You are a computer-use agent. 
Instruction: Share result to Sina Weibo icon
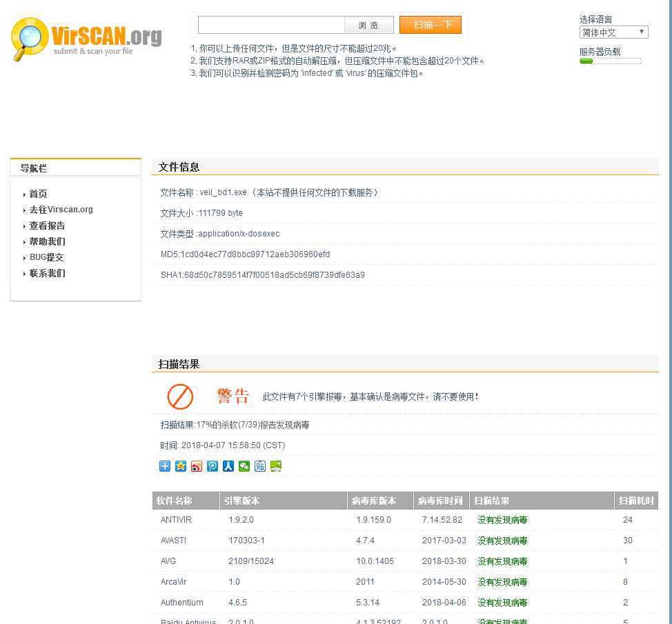[197, 466]
